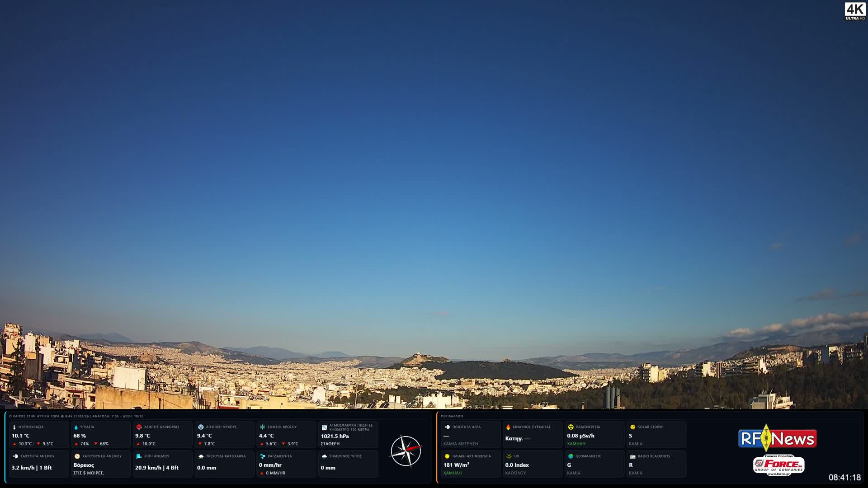Click the ΚΑΘΟΛΟΥ UV status text
This screenshot has height=488, width=868.
pos(515,473)
